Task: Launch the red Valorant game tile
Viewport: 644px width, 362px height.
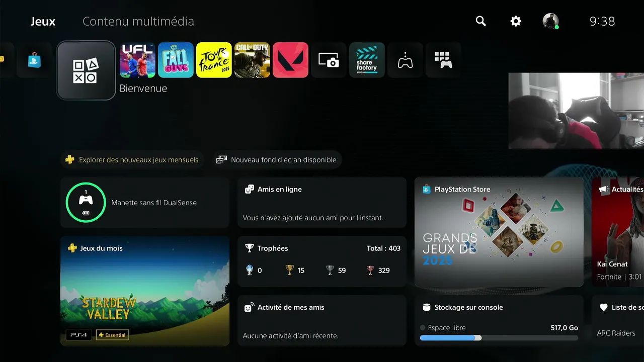Action: pos(290,60)
